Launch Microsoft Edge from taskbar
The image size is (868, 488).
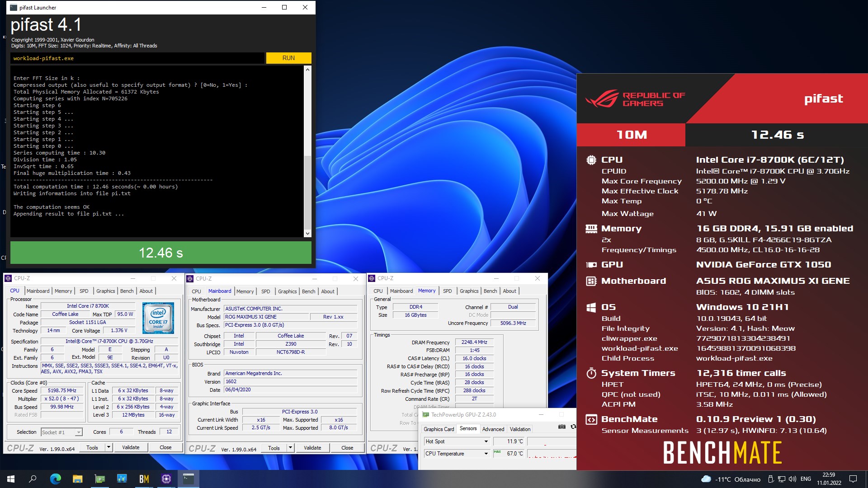click(55, 479)
